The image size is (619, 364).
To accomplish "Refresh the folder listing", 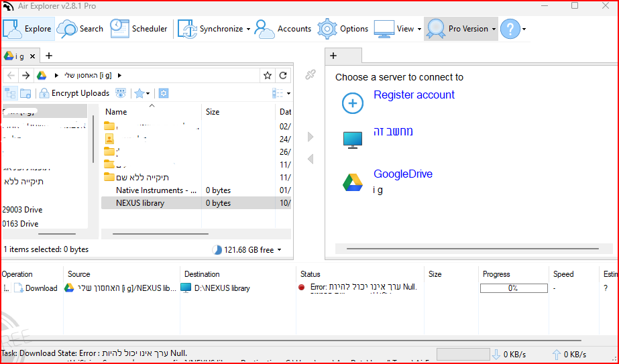I will tap(283, 75).
